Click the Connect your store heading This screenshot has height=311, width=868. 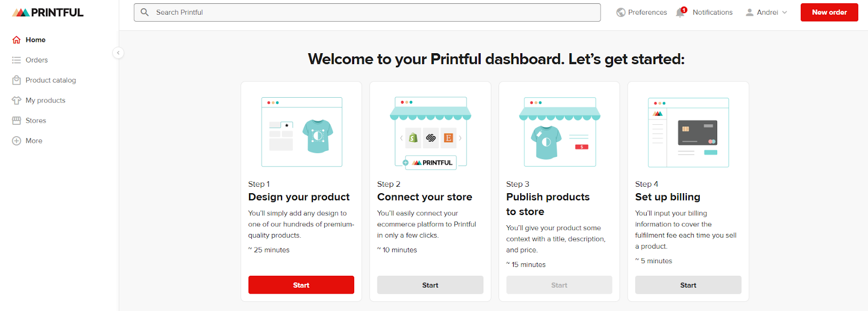(x=425, y=197)
